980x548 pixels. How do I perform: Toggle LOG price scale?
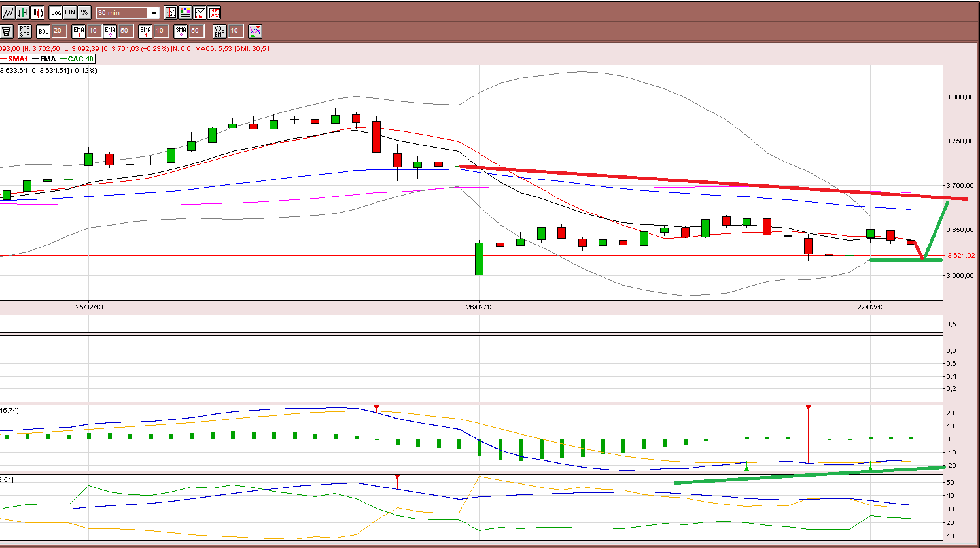[x=56, y=12]
